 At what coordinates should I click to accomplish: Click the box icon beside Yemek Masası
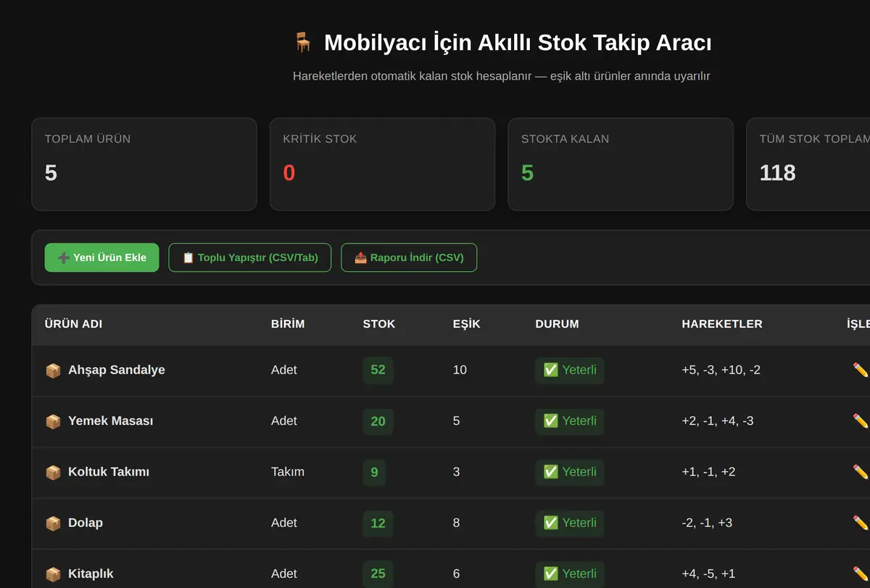pyautogui.click(x=53, y=421)
